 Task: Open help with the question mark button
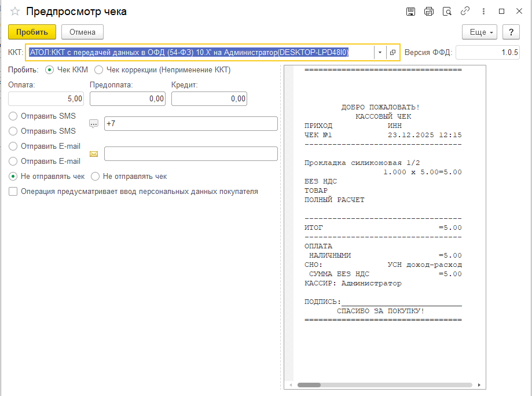[x=511, y=32]
